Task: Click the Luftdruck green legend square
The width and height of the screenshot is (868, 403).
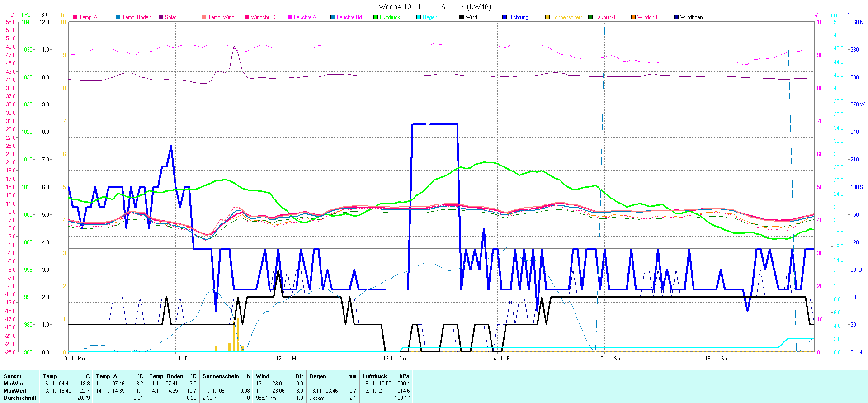Action: [376, 17]
